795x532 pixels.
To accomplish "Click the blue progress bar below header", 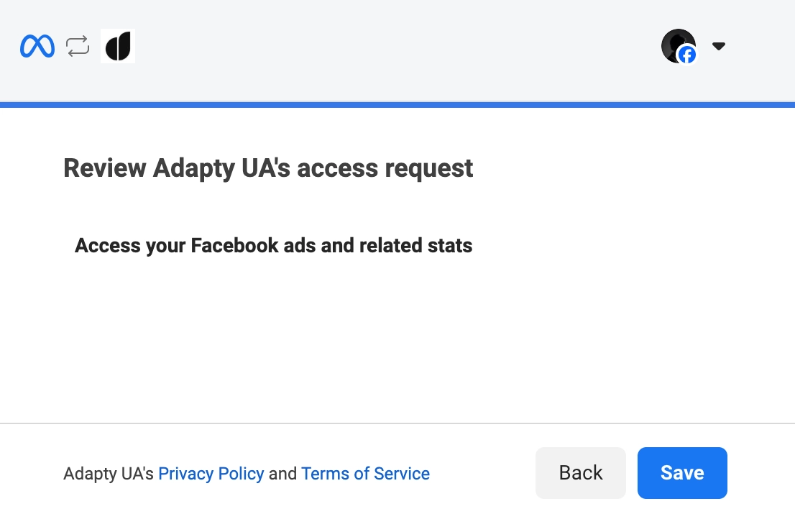I will 397,105.
